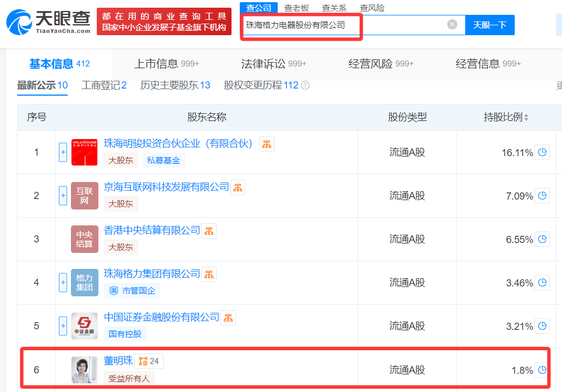The height and width of the screenshot is (392, 562).
Task: Click the 大股东 tag under 京海互联网
Action: point(121,204)
